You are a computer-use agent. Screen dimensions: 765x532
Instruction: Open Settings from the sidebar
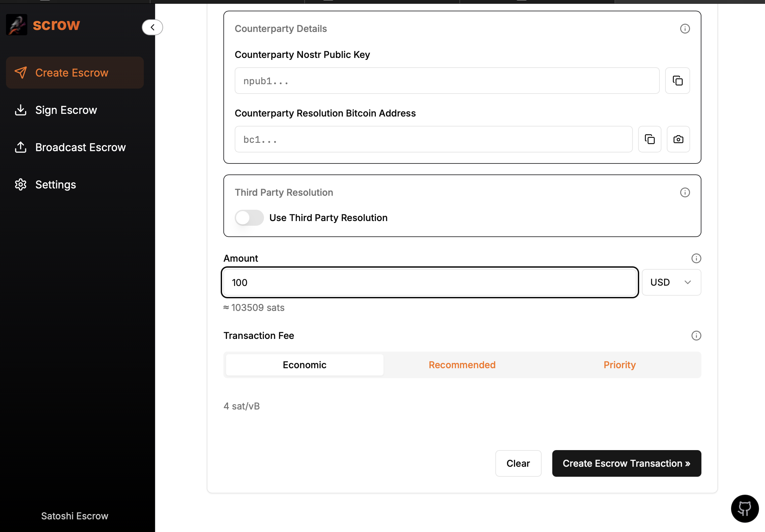pos(55,184)
